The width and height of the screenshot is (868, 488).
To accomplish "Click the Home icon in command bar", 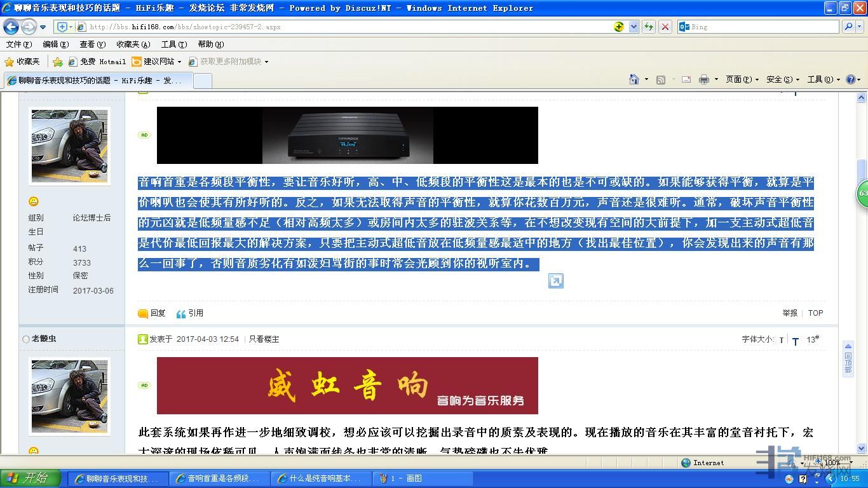I will tap(634, 79).
